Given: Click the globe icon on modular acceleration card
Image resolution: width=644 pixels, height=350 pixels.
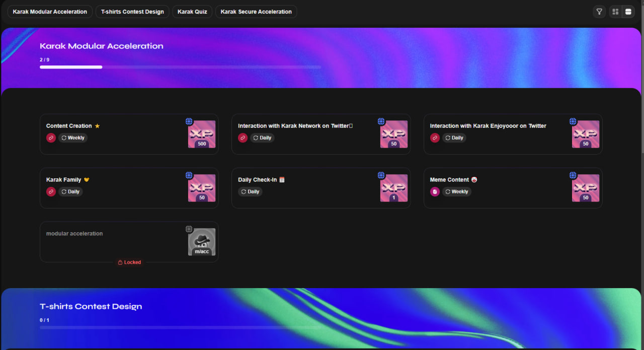Looking at the screenshot, I should pyautogui.click(x=189, y=229).
